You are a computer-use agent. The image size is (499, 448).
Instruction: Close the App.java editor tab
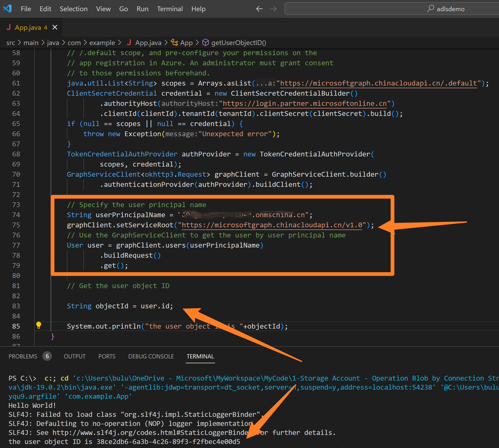[55, 27]
